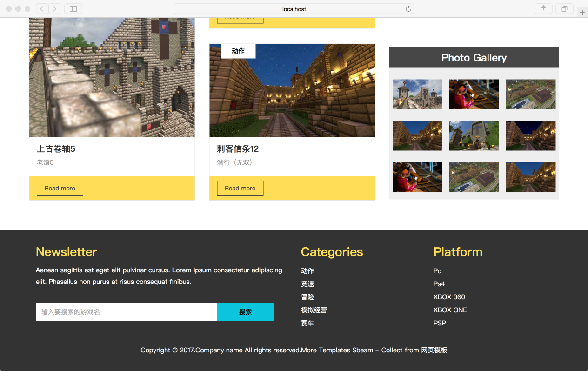Click the 搜索 button
The height and width of the screenshot is (371, 588).
point(246,312)
